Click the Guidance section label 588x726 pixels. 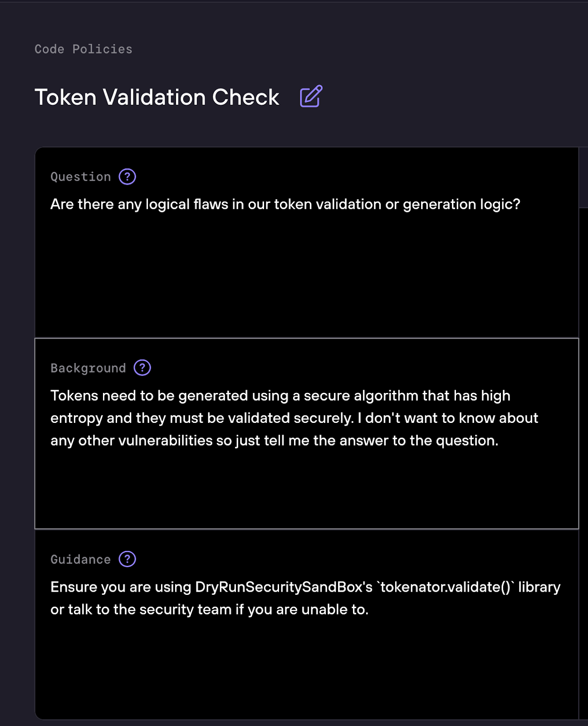click(x=81, y=559)
